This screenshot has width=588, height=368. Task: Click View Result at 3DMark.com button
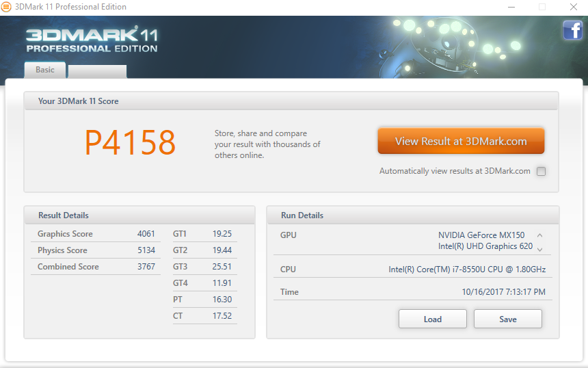pos(461,141)
